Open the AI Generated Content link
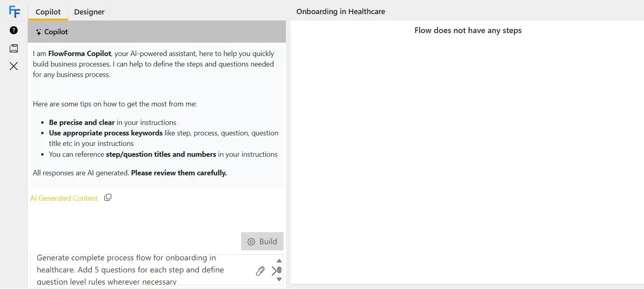Image resolution: width=644 pixels, height=289 pixels. [64, 198]
